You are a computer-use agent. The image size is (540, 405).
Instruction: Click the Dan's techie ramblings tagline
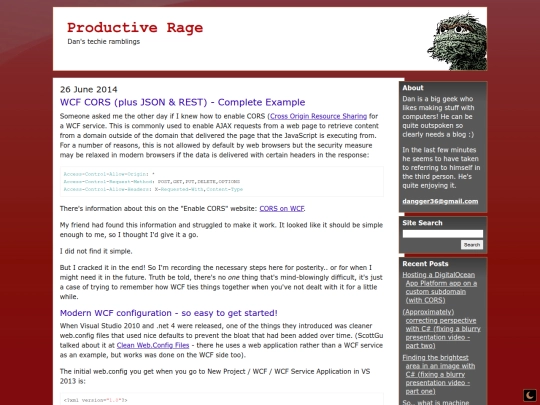[x=104, y=42]
